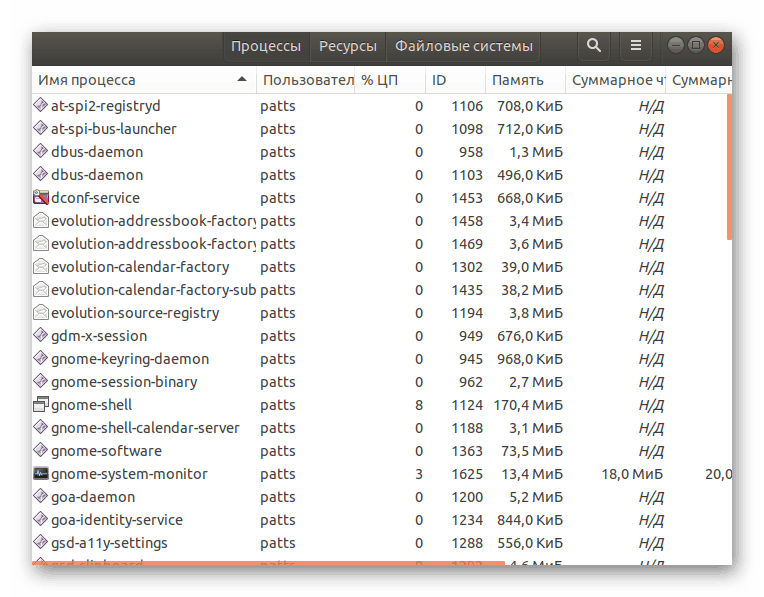Switch to the Процессы tab
The width and height of the screenshot is (764, 597).
point(266,46)
